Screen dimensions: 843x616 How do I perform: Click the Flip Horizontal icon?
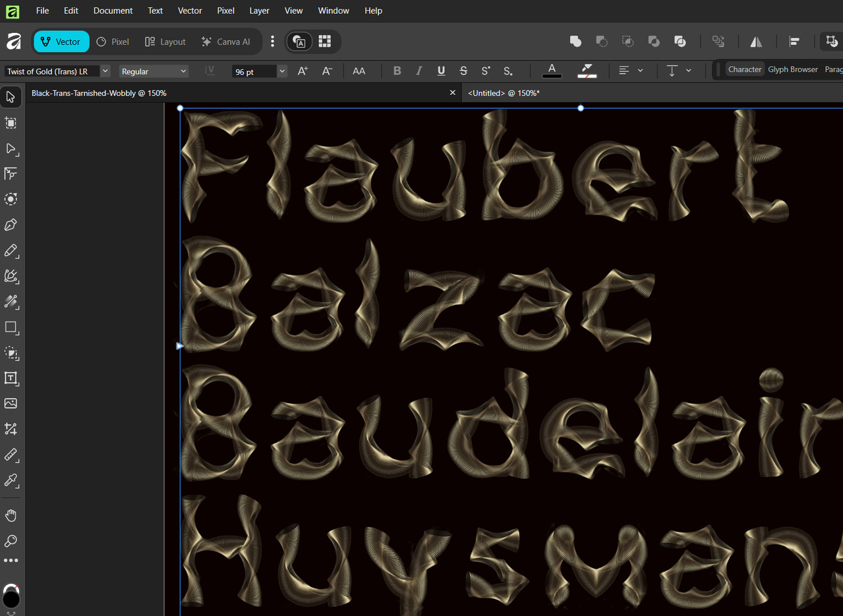tap(756, 42)
